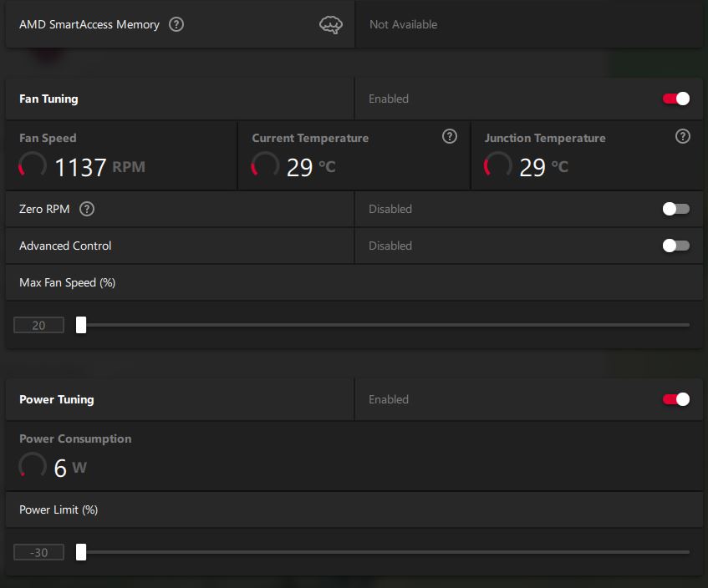Click the 'Power Consumption' label
708x588 pixels.
[x=75, y=438]
